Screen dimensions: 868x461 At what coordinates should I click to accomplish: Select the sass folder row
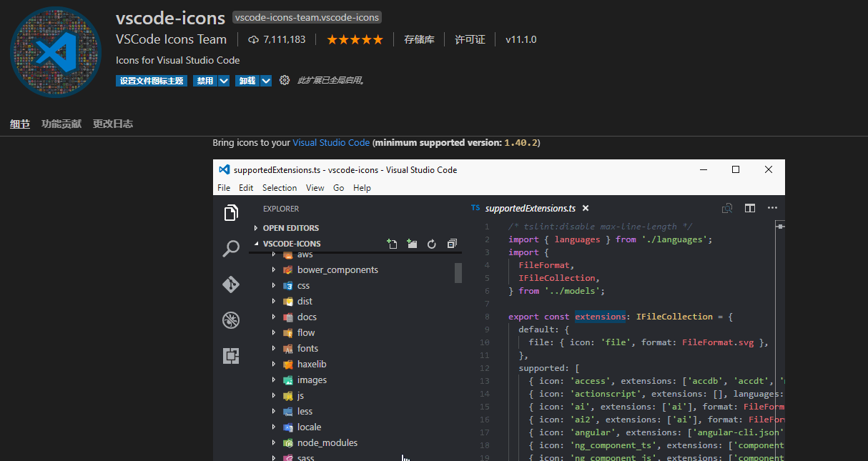[355, 457]
